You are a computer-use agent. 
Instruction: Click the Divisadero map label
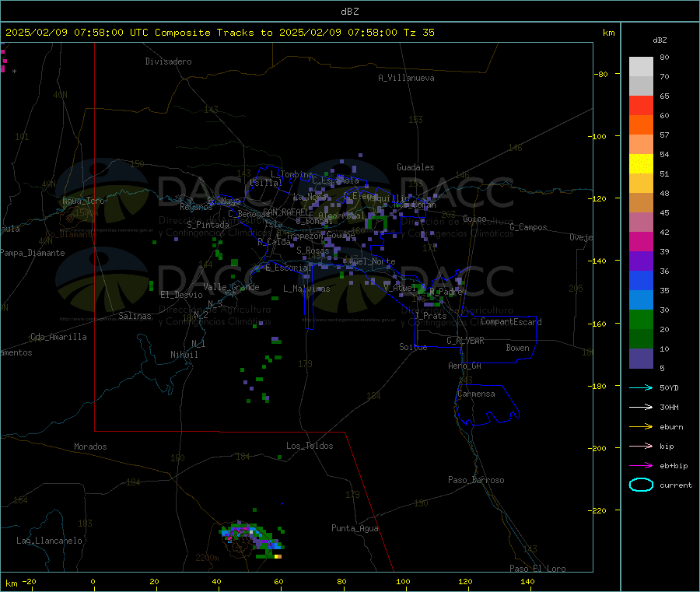point(168,61)
